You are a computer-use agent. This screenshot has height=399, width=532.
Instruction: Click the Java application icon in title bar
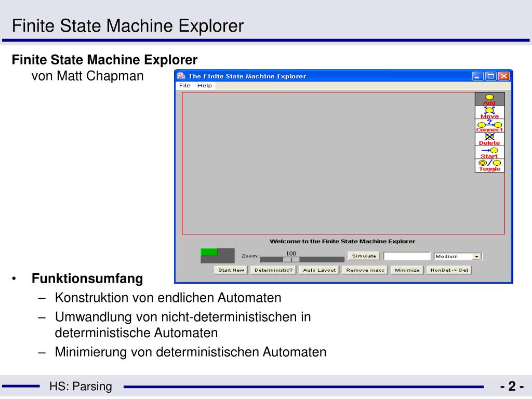(181, 76)
